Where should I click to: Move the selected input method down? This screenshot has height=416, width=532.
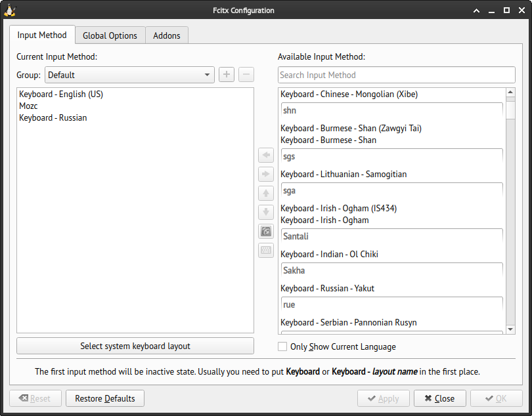pos(265,212)
